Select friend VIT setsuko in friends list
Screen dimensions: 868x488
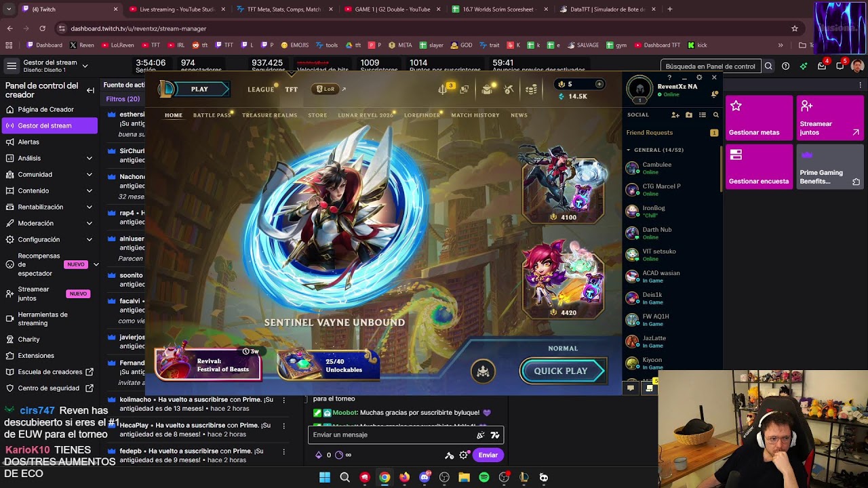coord(672,255)
